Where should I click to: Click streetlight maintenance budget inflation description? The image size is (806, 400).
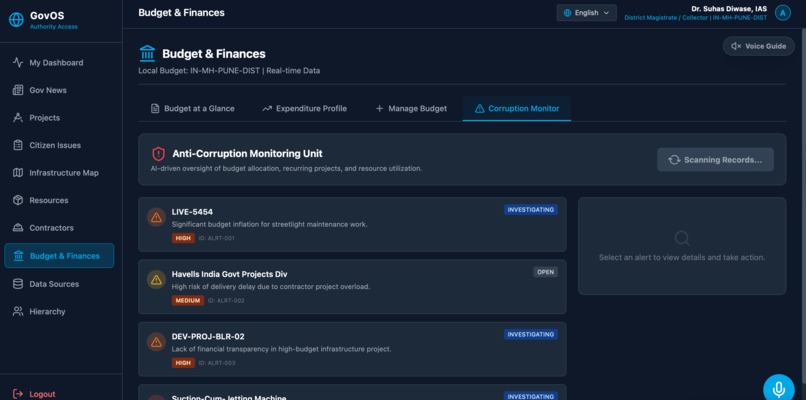269,224
